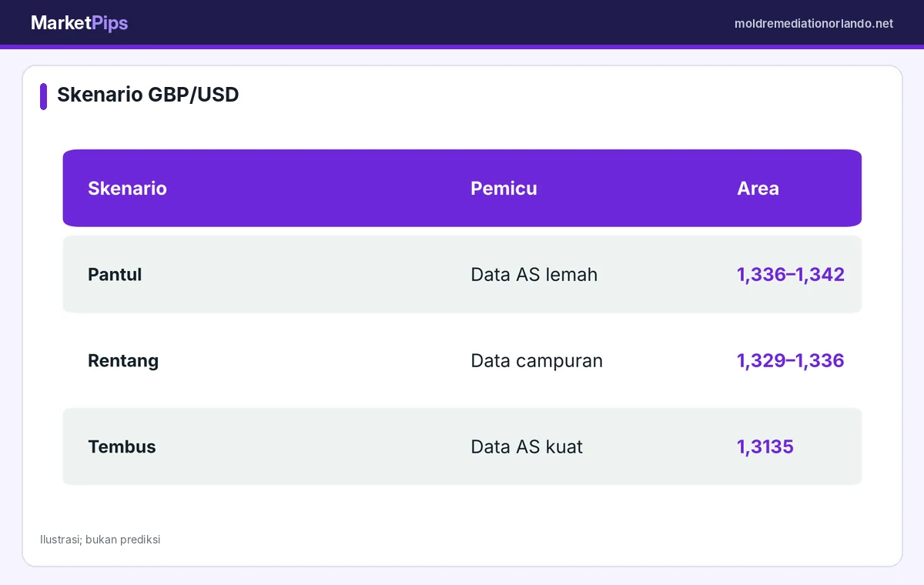The width and height of the screenshot is (924, 585).
Task: Click the Area column header
Action: [x=758, y=189]
